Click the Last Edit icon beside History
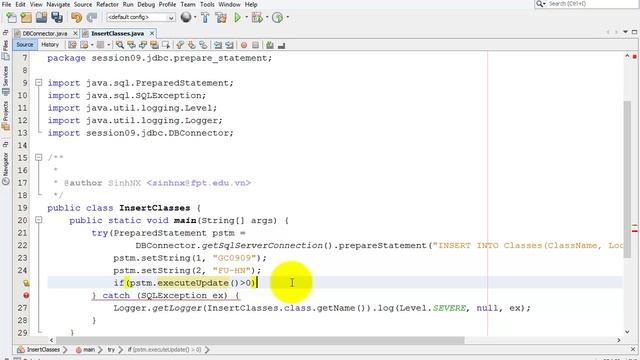640x360 pixels. coord(72,45)
